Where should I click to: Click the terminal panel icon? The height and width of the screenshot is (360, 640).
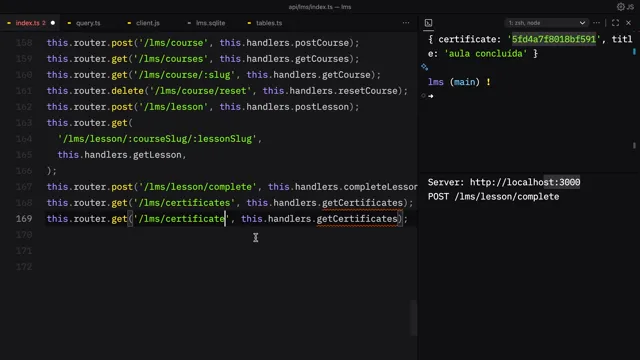point(428,23)
